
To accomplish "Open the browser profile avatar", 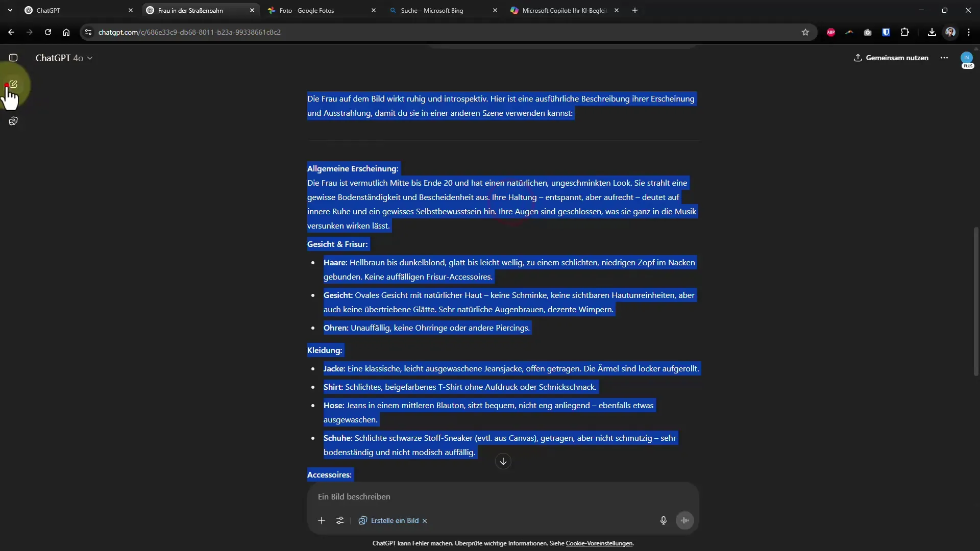I will (x=950, y=32).
